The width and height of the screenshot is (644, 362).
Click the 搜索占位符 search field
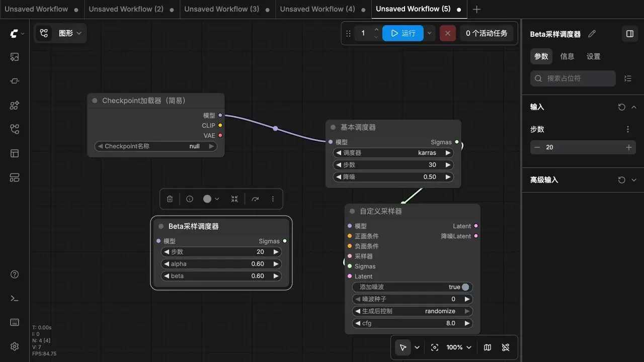(x=573, y=78)
